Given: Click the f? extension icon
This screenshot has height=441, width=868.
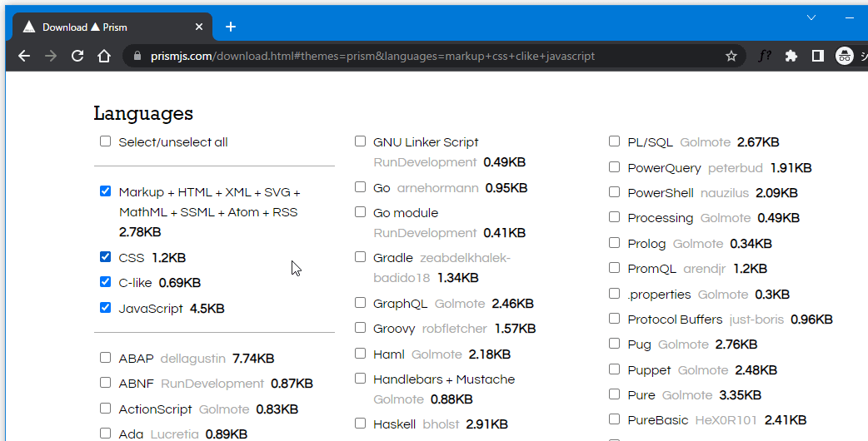Looking at the screenshot, I should 765,56.
